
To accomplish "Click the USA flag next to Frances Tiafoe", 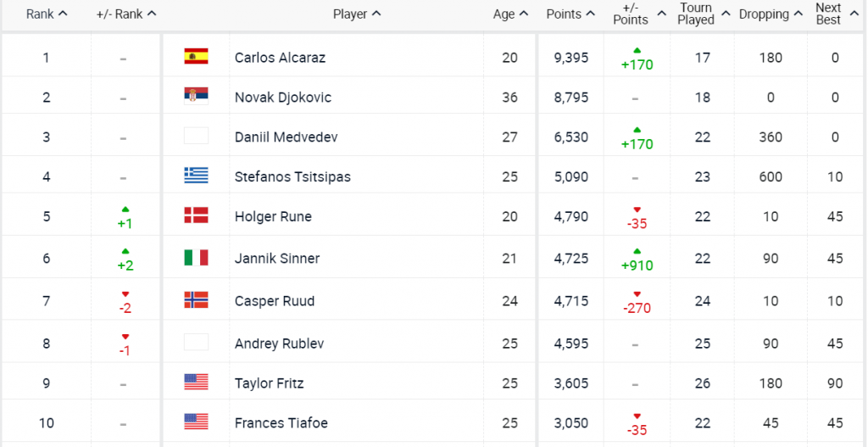I will coord(196,422).
